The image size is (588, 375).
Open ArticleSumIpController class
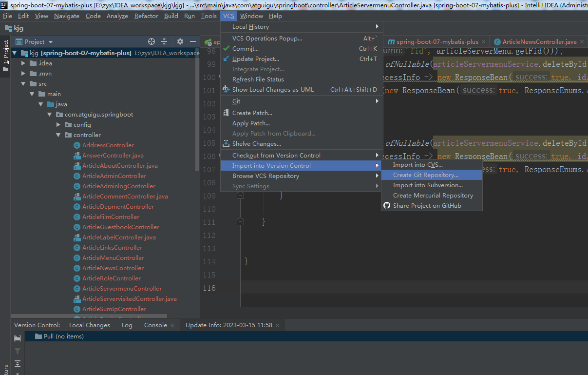click(114, 309)
